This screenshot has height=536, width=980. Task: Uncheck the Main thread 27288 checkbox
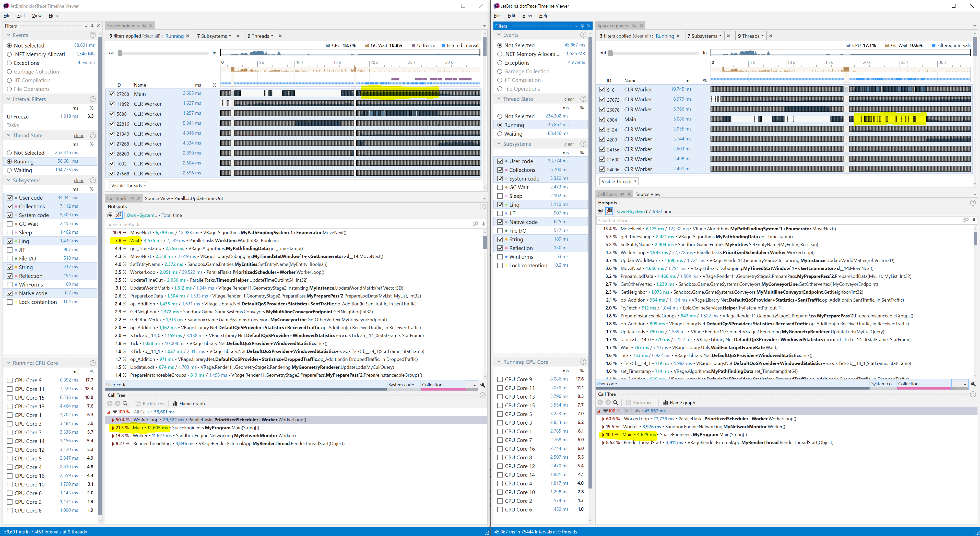point(111,93)
